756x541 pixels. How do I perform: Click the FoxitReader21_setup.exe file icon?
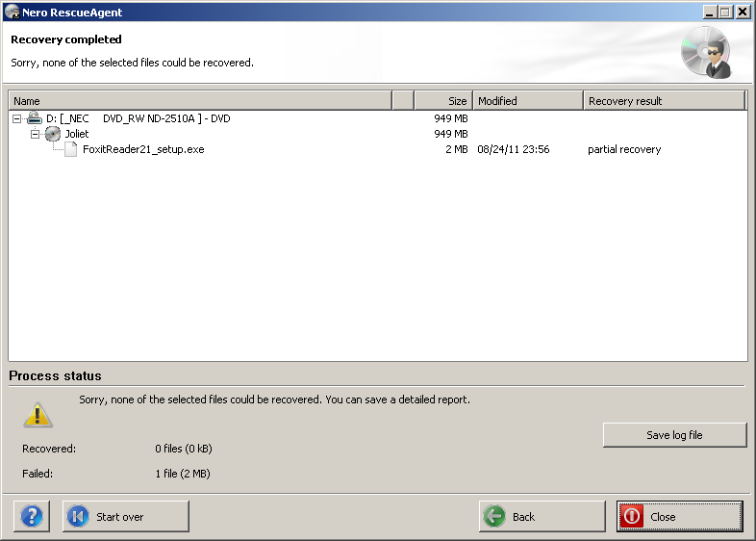[x=71, y=149]
